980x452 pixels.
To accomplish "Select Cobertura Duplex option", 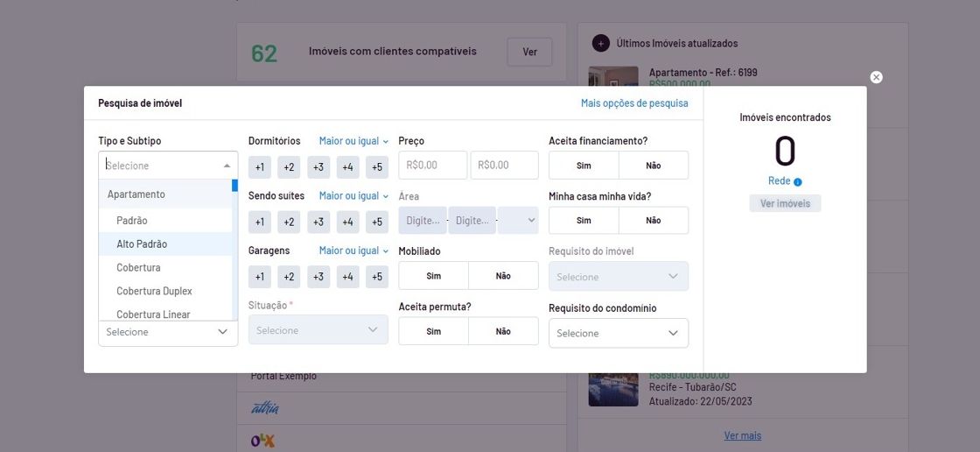I will pyautogui.click(x=154, y=291).
